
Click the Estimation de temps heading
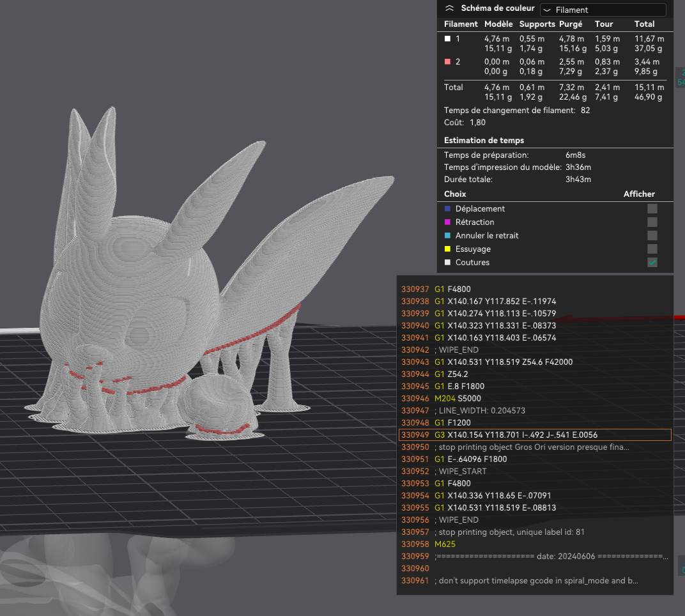[484, 140]
